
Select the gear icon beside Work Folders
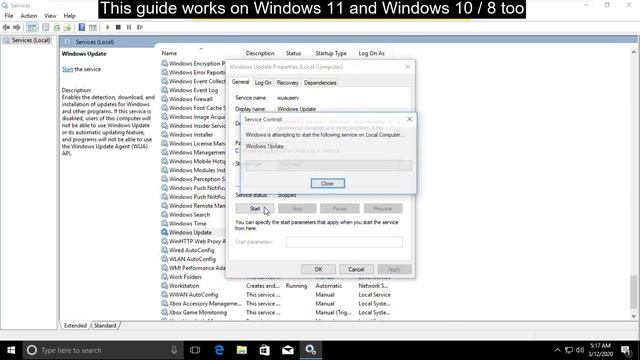pos(164,277)
